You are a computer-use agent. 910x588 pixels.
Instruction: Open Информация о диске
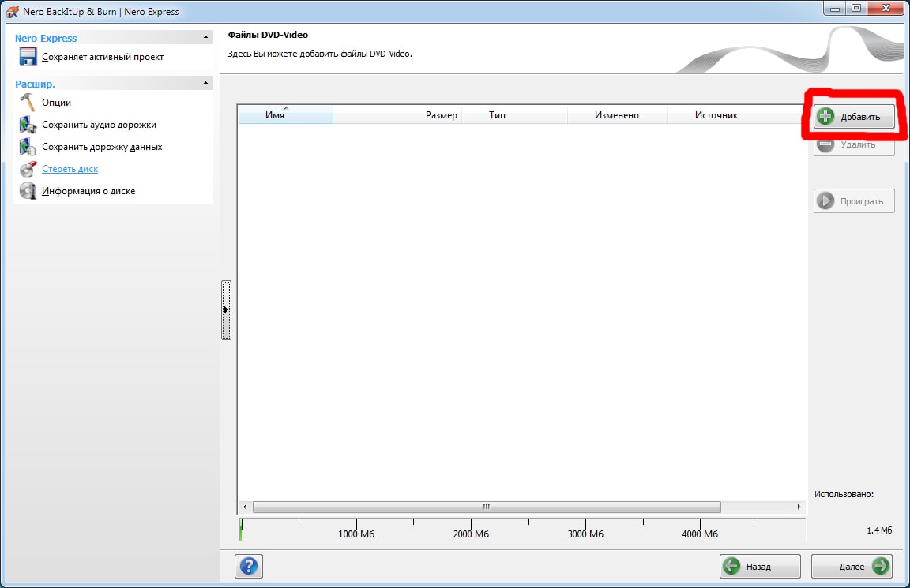88,191
